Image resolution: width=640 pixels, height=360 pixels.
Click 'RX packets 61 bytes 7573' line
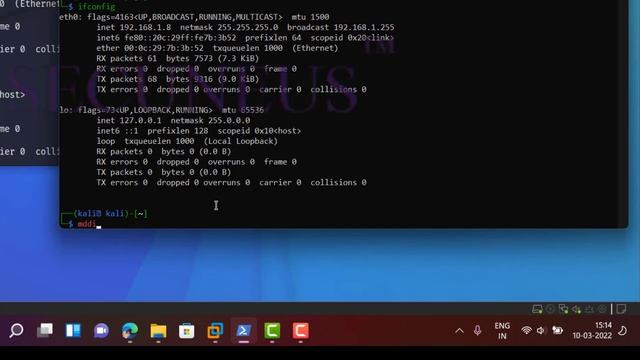[x=178, y=58]
